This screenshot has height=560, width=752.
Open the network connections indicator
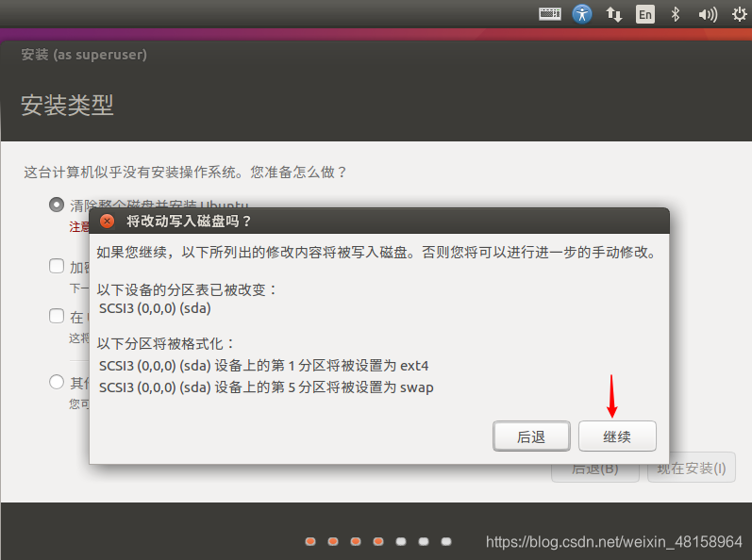pos(613,14)
